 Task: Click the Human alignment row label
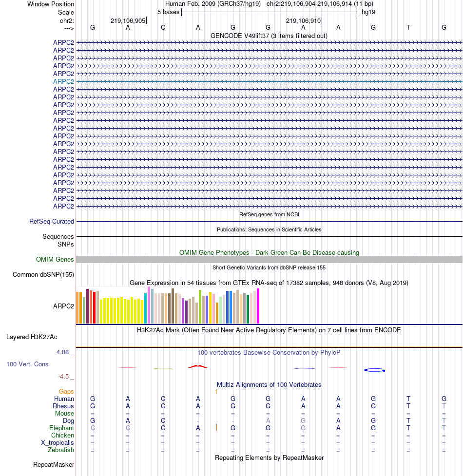pyautogui.click(x=64, y=399)
